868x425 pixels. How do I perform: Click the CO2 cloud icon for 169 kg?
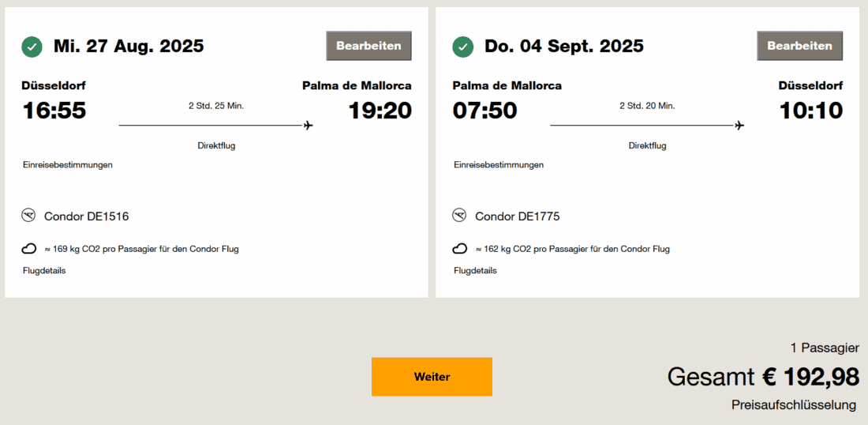coord(29,249)
